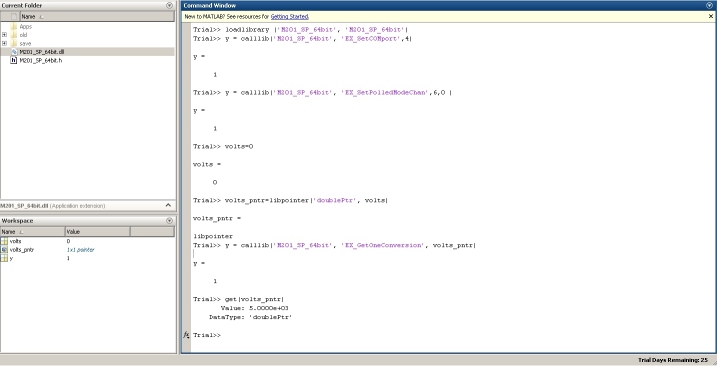Click the file icon column header
717x366 pixels.
click(14, 16)
